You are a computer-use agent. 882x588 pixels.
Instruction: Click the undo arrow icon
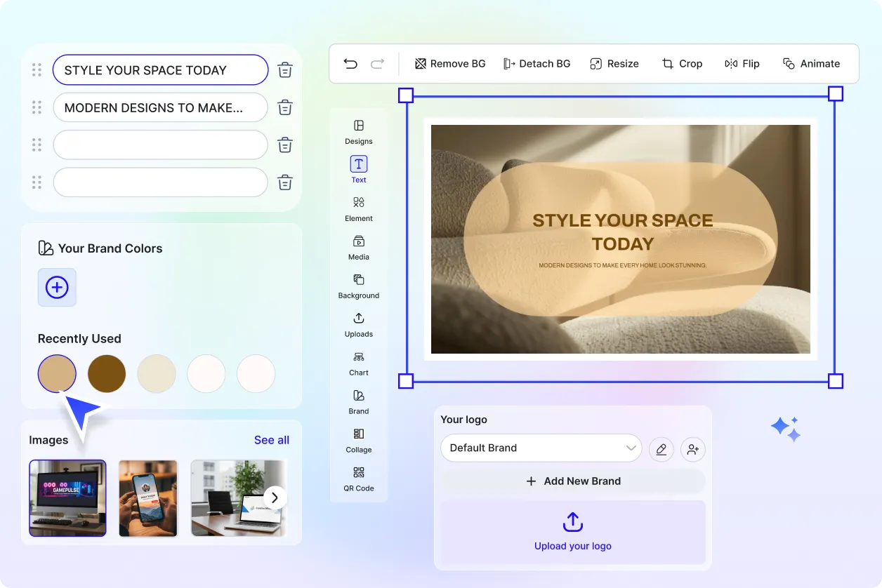coord(350,64)
